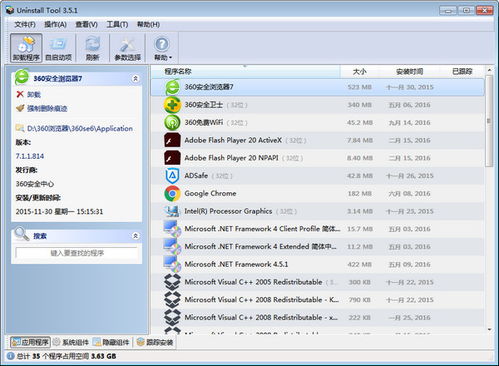The image size is (499, 366).
Task: Click the red X 卸载 uninstall icon
Action: pos(20,94)
